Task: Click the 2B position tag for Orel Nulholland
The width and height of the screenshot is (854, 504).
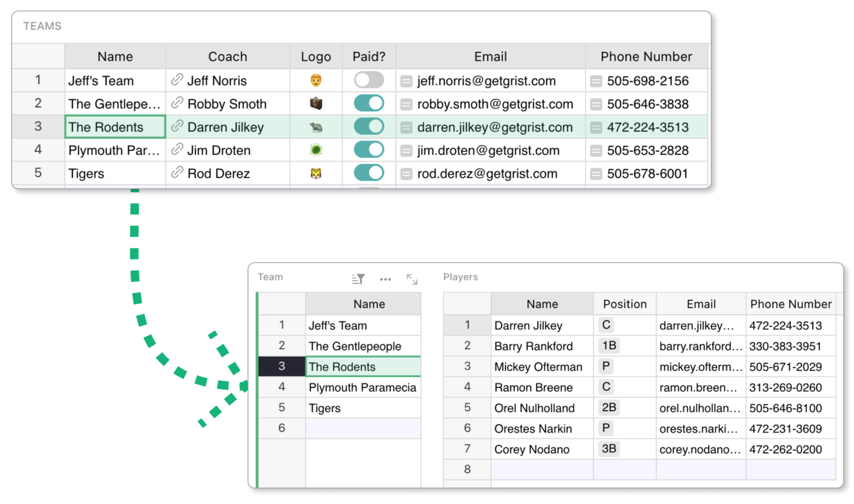Action: 609,407
